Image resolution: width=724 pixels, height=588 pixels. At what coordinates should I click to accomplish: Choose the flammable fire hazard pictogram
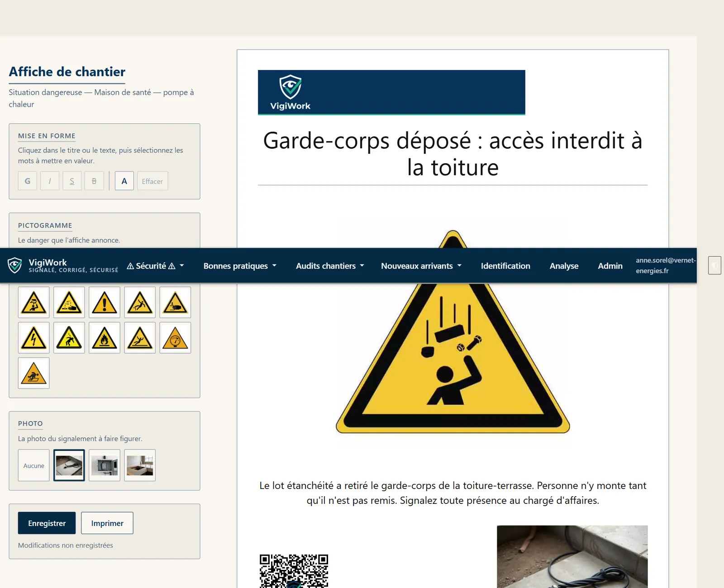pos(105,337)
